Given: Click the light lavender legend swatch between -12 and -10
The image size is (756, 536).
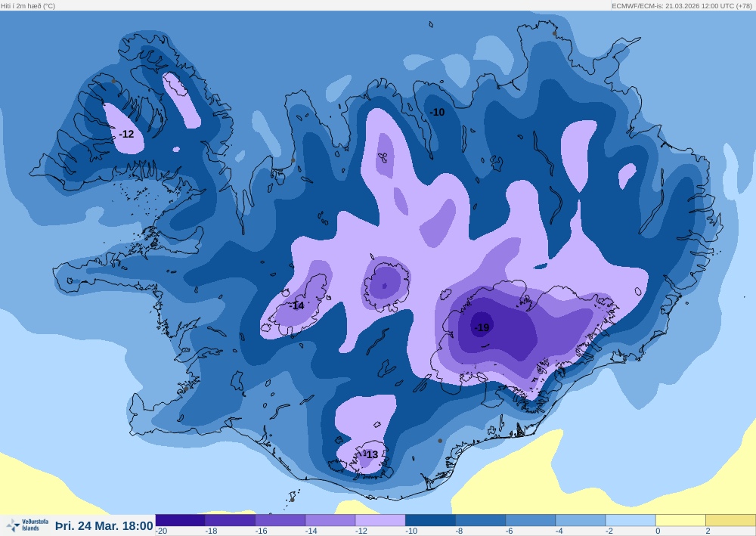Looking at the screenshot, I should tap(380, 520).
